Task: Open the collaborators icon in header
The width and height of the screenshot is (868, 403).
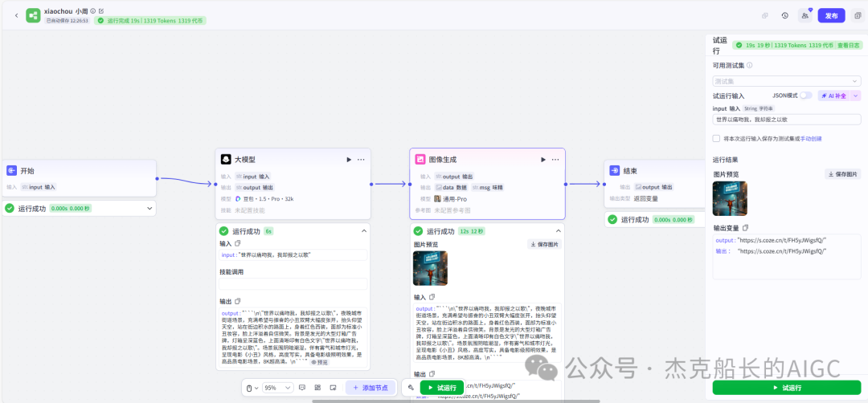Action: [x=805, y=15]
